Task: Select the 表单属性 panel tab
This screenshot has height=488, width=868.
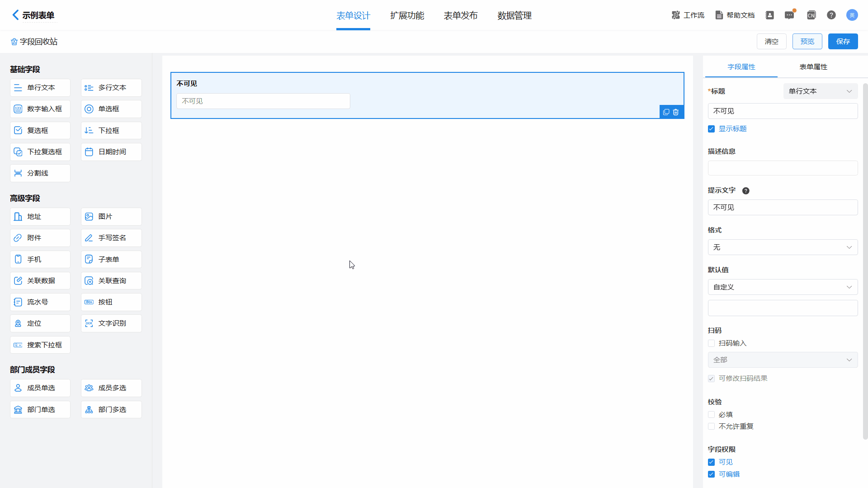Action: (x=813, y=67)
